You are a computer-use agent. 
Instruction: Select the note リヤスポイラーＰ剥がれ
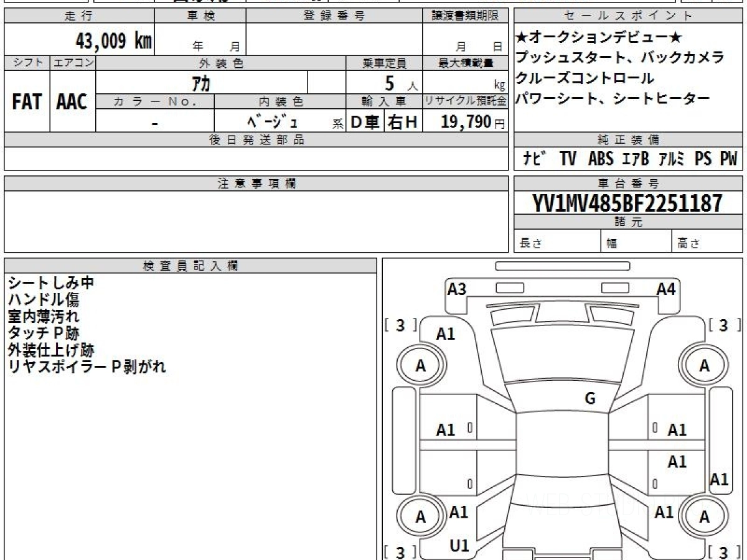[87, 367]
